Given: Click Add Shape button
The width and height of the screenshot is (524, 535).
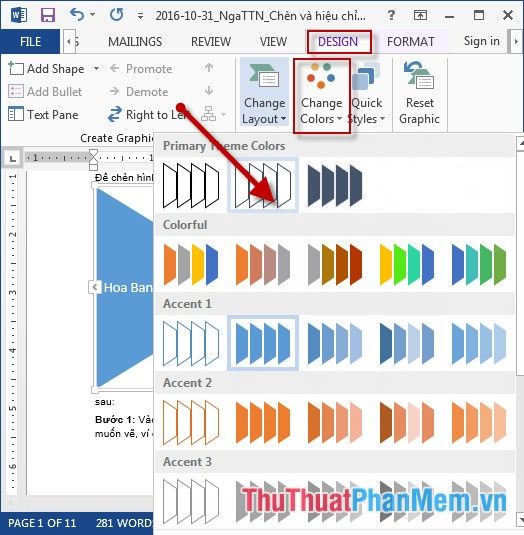Looking at the screenshot, I should tap(47, 69).
